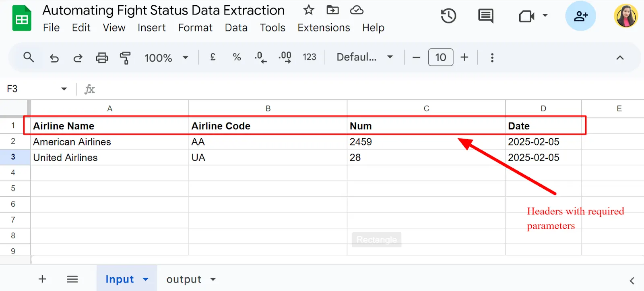
Task: Print the spreadsheet
Action: coord(102,58)
